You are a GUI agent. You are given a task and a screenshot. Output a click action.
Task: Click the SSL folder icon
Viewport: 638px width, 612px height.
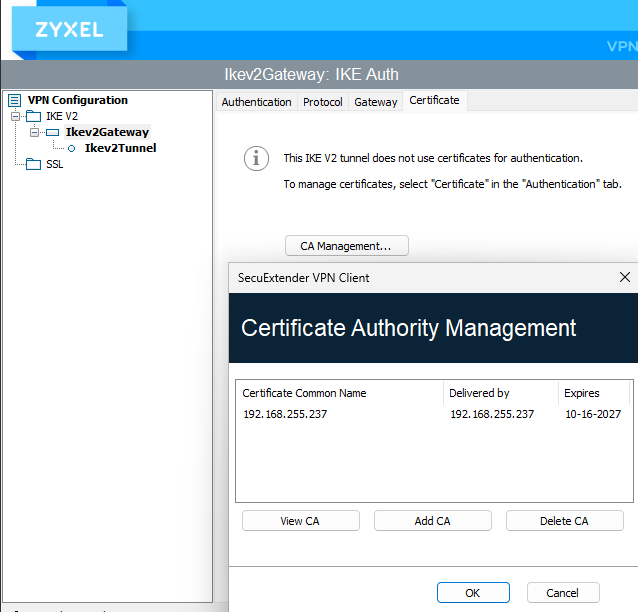click(x=33, y=164)
